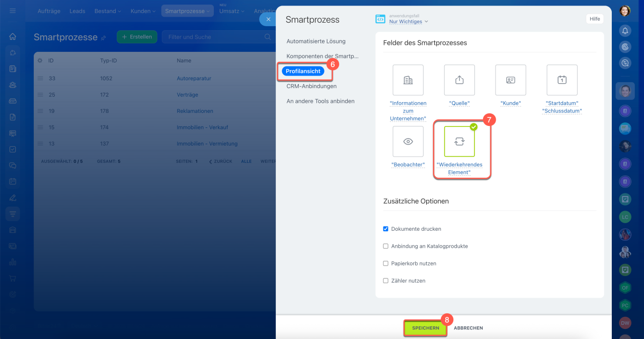This screenshot has height=339, width=644.
Task: Open the shopping cart icon in left sidebar
Action: tap(13, 278)
